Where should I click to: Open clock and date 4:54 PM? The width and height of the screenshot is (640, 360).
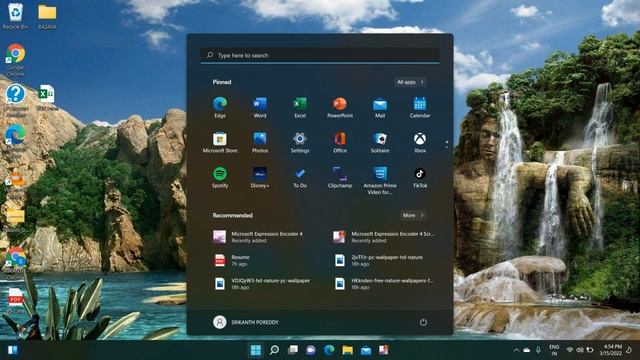pyautogui.click(x=611, y=350)
